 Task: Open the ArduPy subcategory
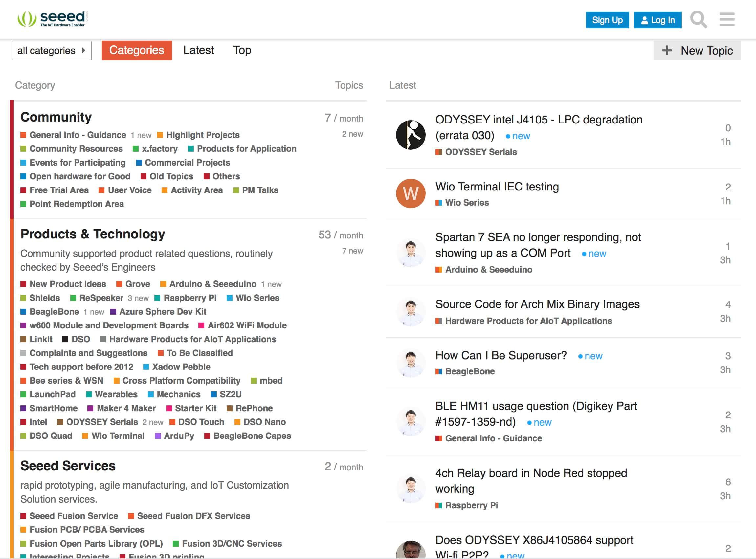[x=174, y=436]
